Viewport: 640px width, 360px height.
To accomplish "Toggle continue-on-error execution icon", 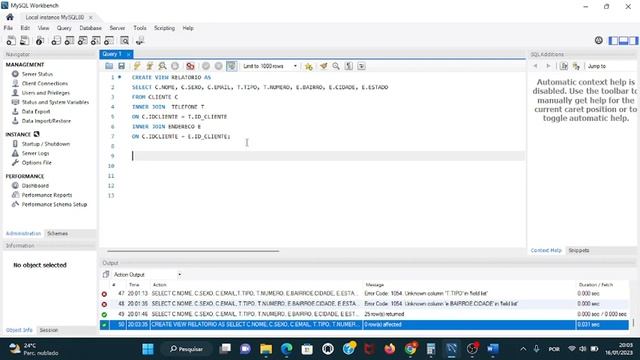I will pyautogui.click(x=190, y=66).
